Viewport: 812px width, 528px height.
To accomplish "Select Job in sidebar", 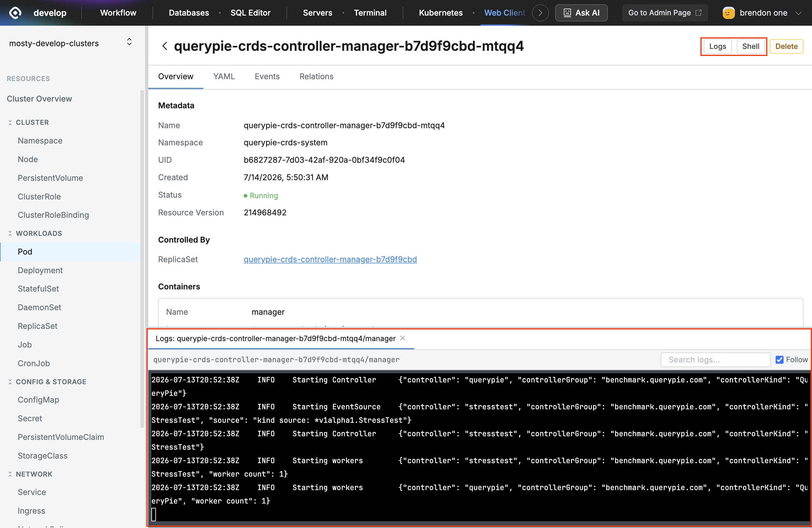I will click(x=24, y=345).
